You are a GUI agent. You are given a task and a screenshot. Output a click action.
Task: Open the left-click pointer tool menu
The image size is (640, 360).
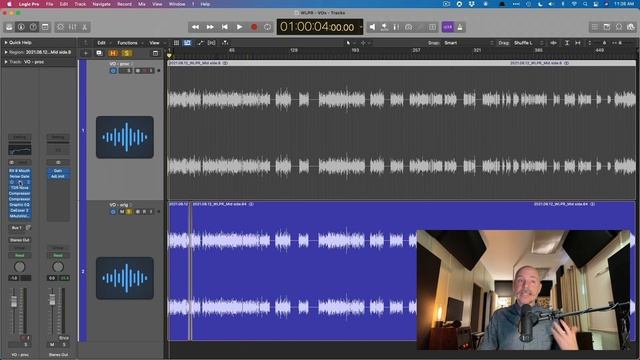tap(349, 43)
